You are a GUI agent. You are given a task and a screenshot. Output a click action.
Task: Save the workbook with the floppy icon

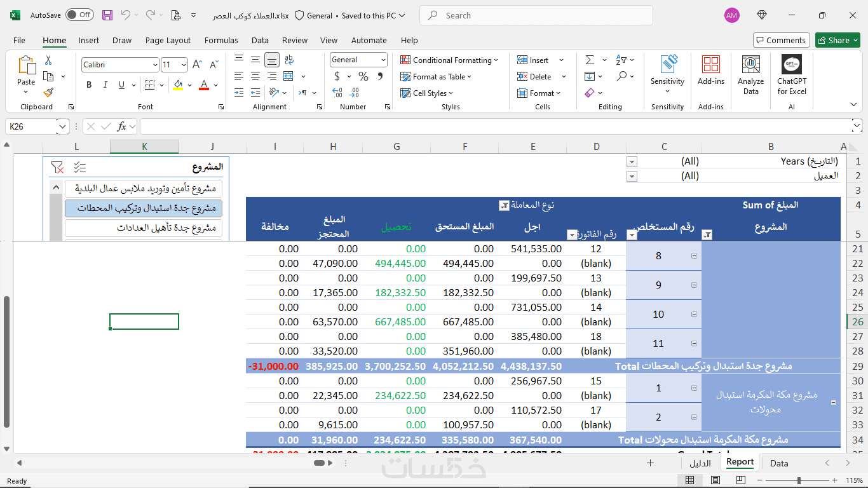107,15
